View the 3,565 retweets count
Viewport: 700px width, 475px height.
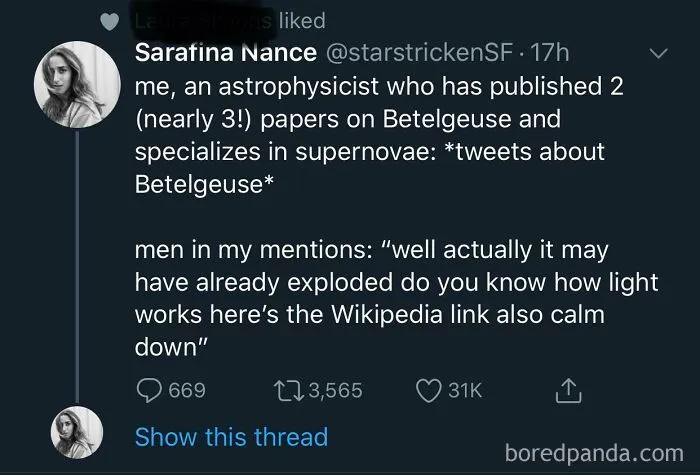tap(335, 390)
